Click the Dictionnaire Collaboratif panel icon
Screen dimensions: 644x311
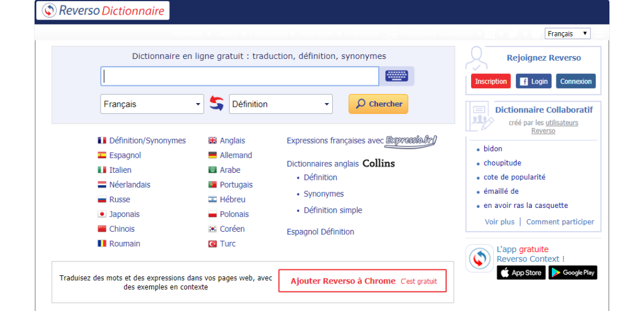(479, 117)
